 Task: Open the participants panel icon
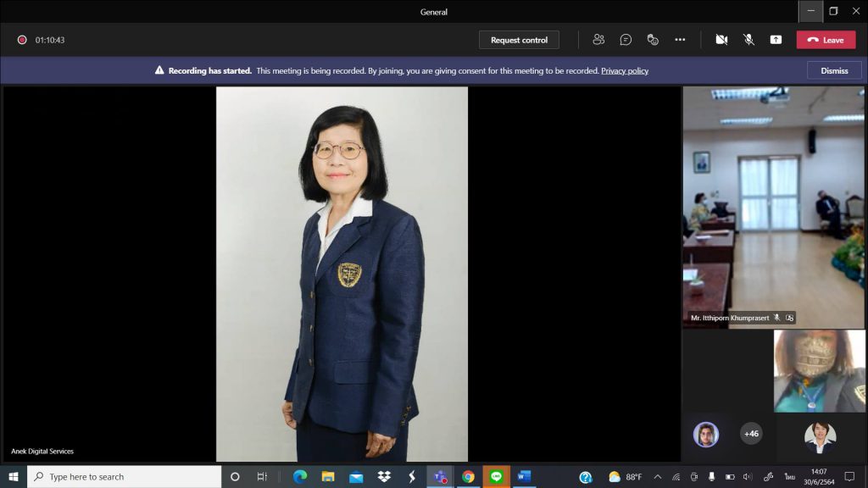(598, 39)
